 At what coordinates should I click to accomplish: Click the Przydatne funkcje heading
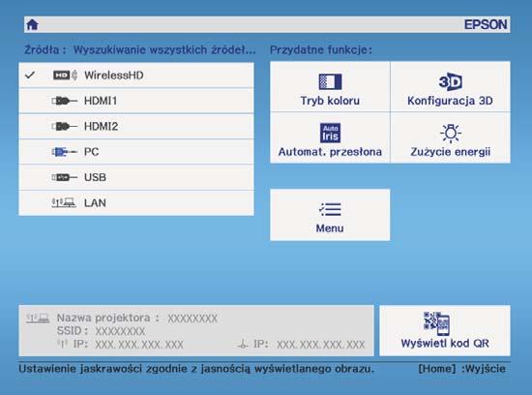[321, 50]
